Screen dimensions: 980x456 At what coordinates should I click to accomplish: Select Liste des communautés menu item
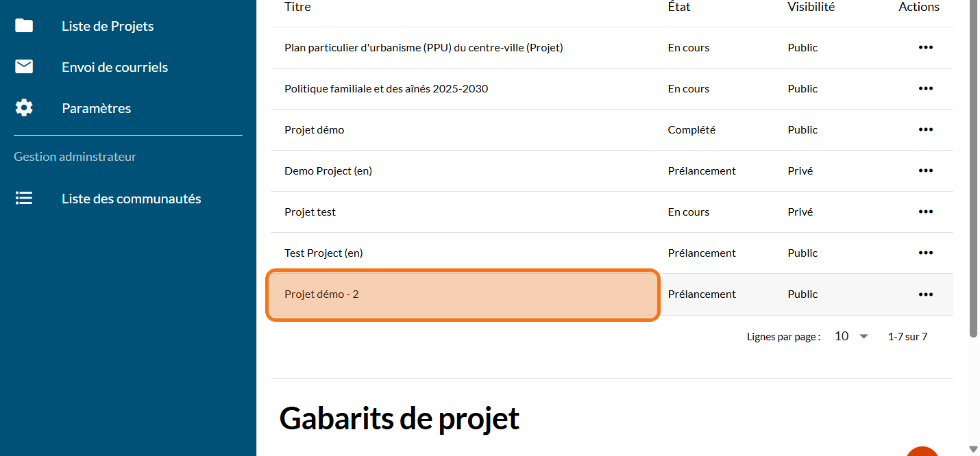tap(131, 199)
